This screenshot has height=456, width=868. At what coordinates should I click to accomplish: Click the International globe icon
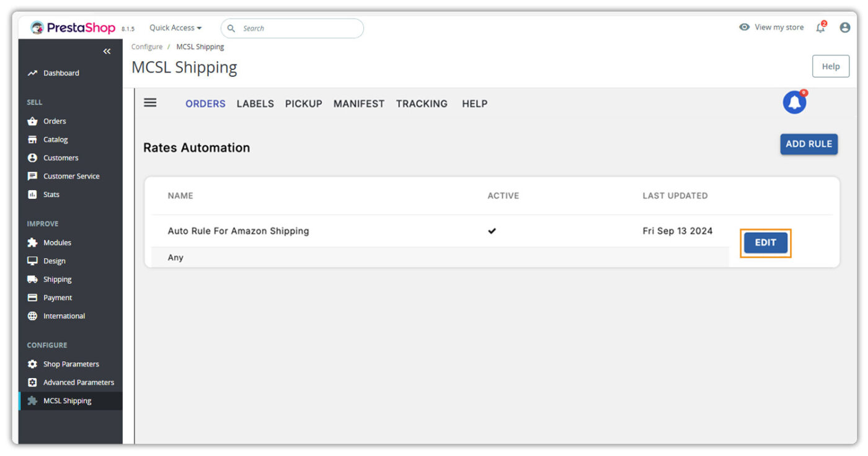pos(32,316)
